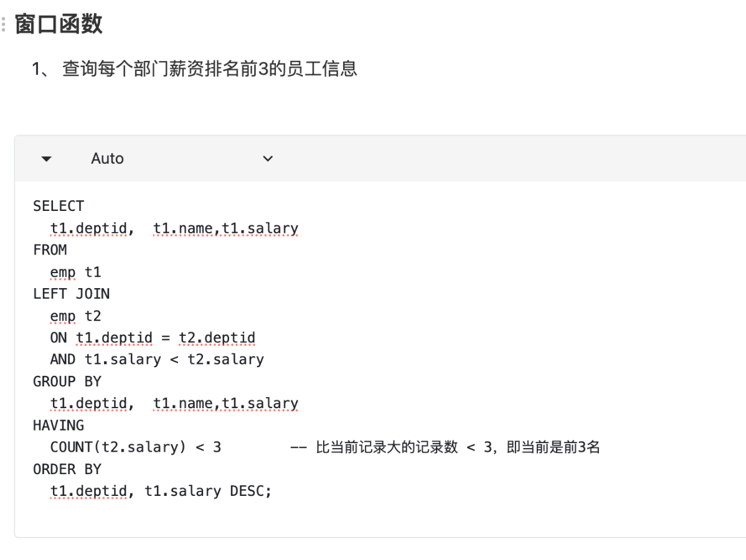Click the ON t1.deptid = t2.deptid condition
This screenshot has width=746, height=560.
(153, 338)
